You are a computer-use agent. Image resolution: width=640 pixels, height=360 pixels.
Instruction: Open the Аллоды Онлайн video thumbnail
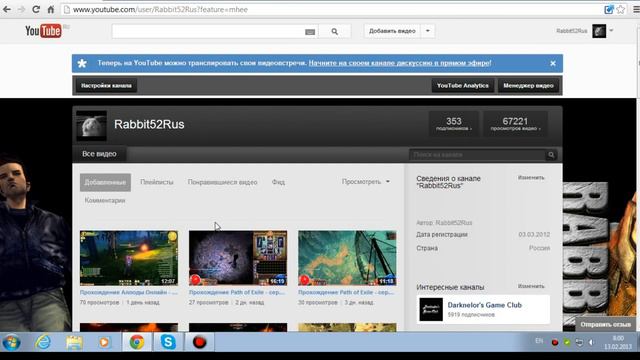[129, 258]
